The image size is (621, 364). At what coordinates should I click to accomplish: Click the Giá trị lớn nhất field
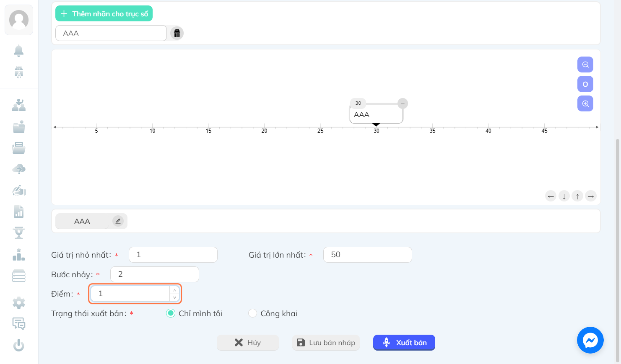click(x=368, y=255)
